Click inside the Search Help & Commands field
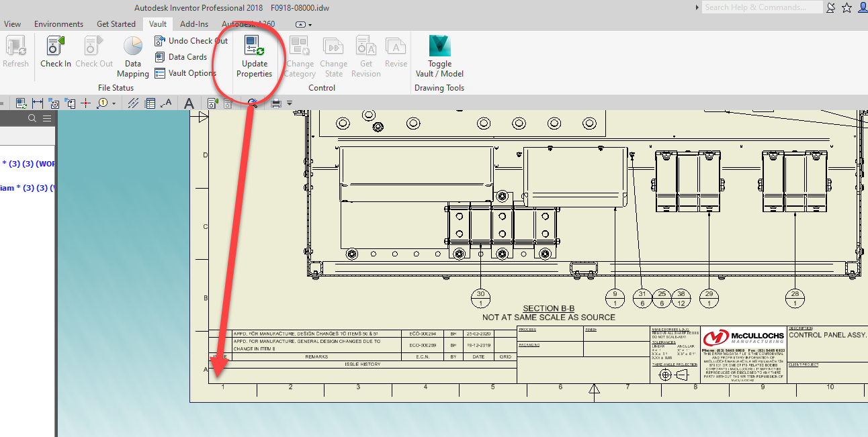868x437 pixels. point(763,7)
